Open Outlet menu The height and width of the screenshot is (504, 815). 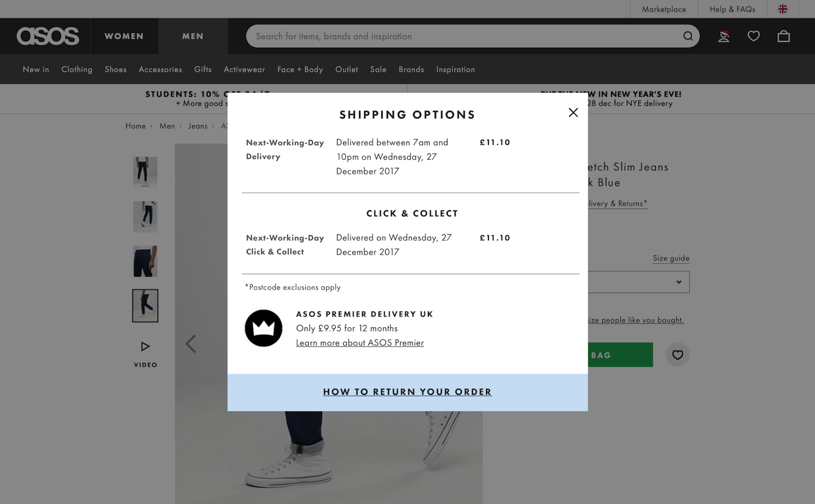tap(346, 69)
